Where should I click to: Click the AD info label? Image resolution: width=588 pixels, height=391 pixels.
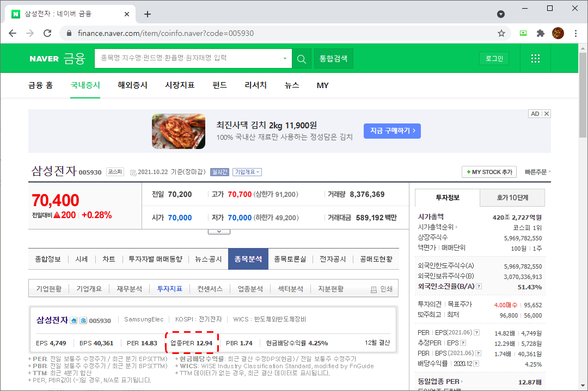coord(535,114)
